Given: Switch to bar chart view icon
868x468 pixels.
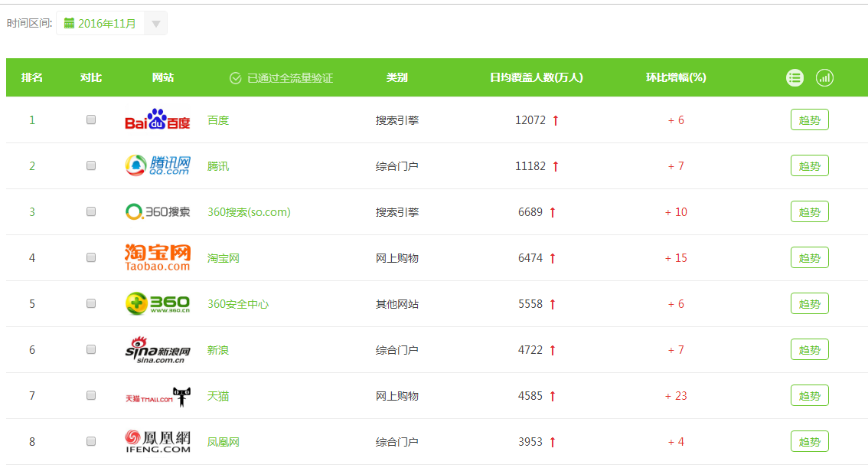Looking at the screenshot, I should tap(824, 78).
